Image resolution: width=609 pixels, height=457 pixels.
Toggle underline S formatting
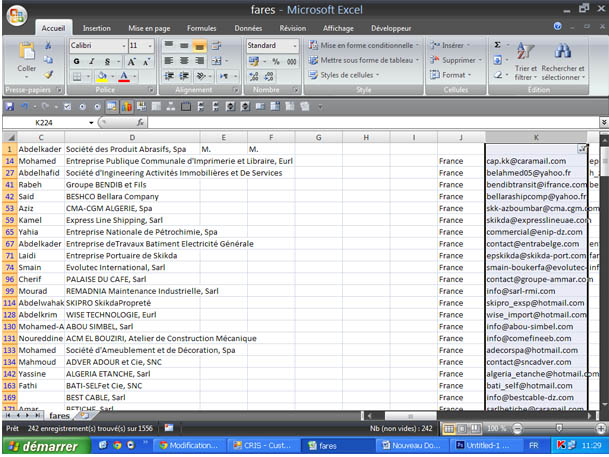(x=107, y=61)
